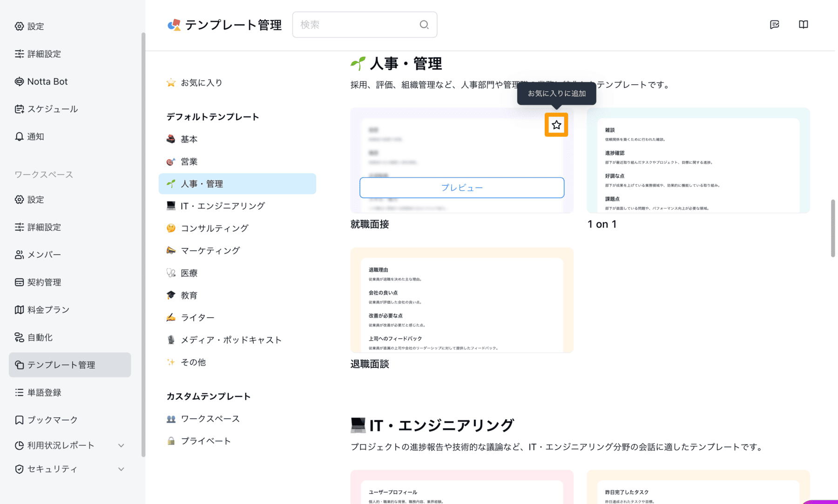
Task: Select the その他 template category
Action: [x=237, y=362]
